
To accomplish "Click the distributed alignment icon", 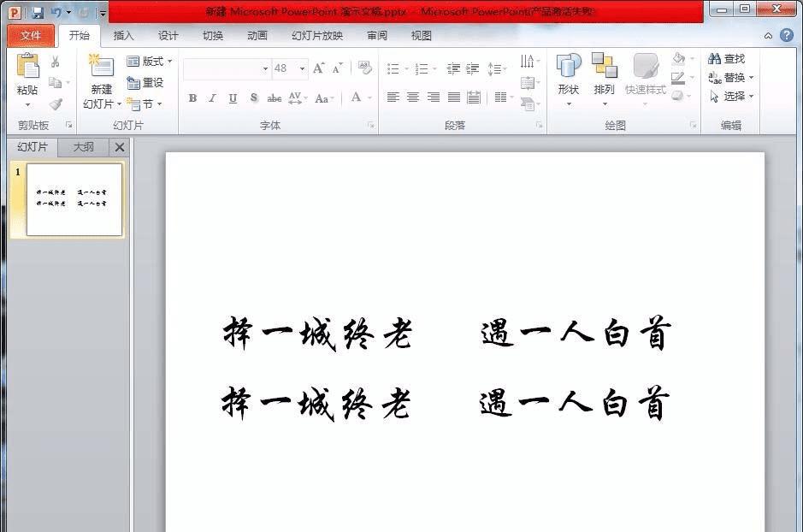I will [475, 98].
